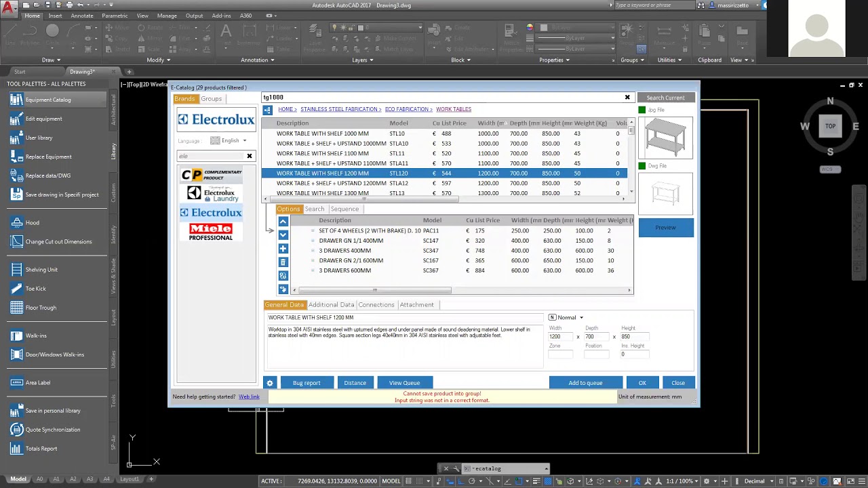Click the Preview button
Screen dimensions: 868x488
[x=665, y=228]
